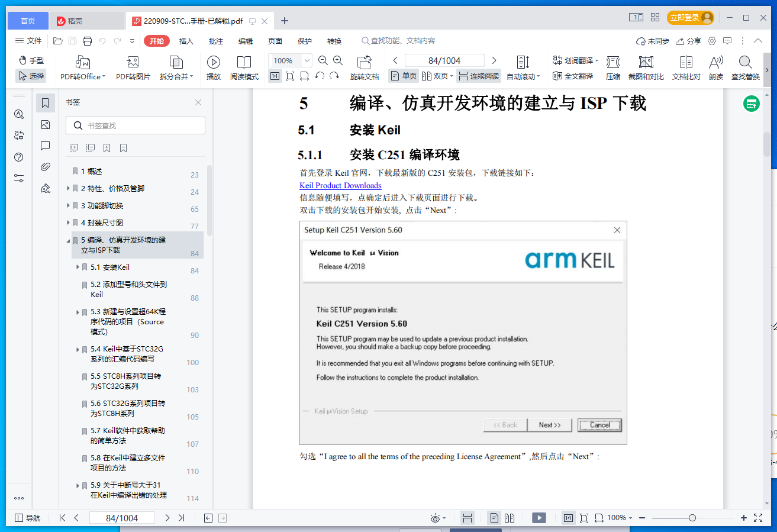The height and width of the screenshot is (532, 777).
Task: Click 全文翻译 full-text translation
Action: (x=573, y=76)
